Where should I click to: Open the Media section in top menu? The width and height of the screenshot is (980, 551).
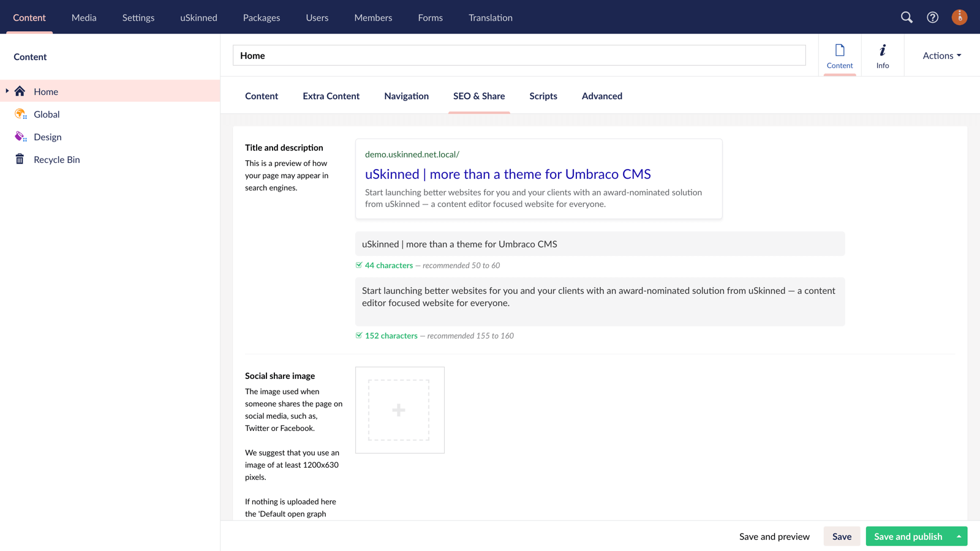tap(83, 17)
